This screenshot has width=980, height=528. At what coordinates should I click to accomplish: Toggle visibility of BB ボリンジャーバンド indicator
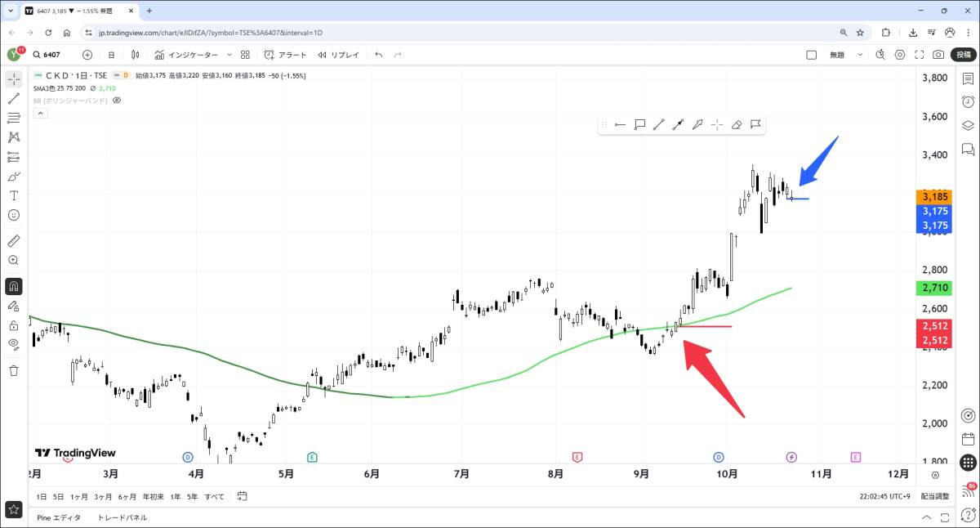[117, 101]
